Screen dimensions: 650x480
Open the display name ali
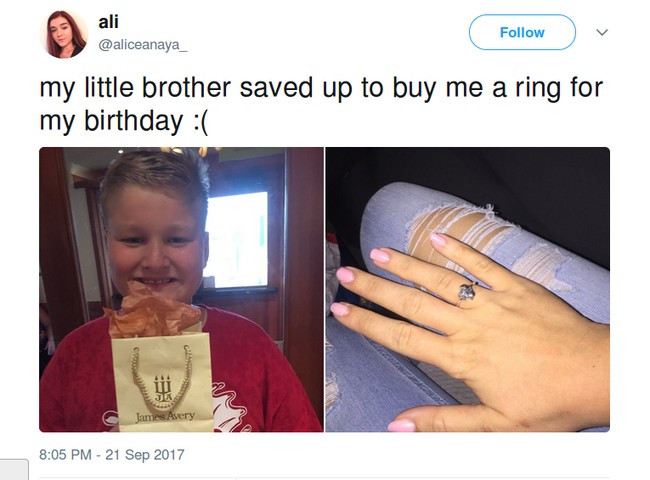[109, 22]
